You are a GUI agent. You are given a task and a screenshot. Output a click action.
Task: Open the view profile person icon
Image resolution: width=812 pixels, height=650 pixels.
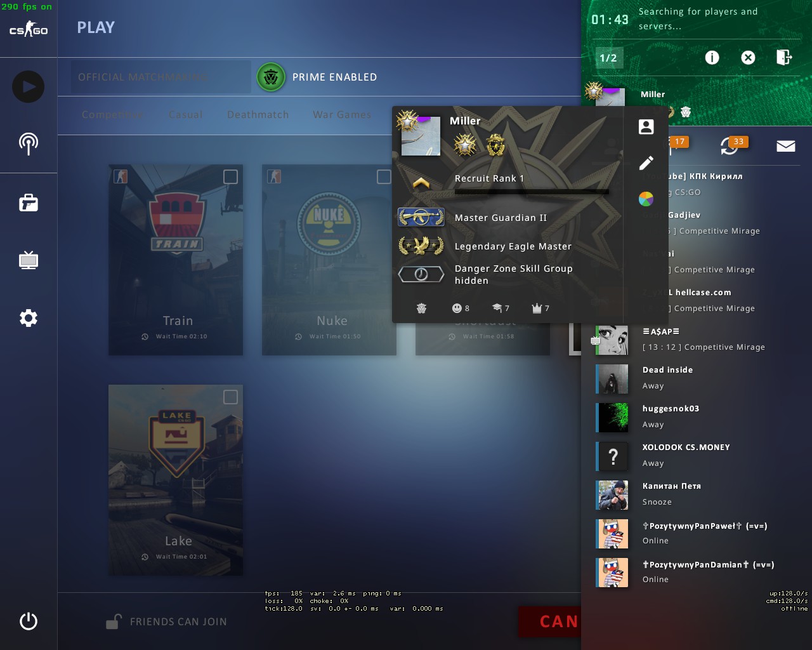pyautogui.click(x=646, y=127)
